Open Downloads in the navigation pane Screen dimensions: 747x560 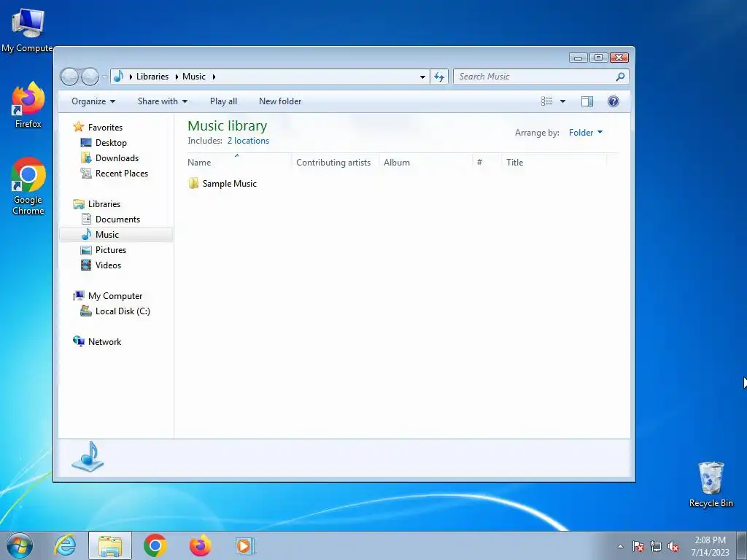(117, 157)
